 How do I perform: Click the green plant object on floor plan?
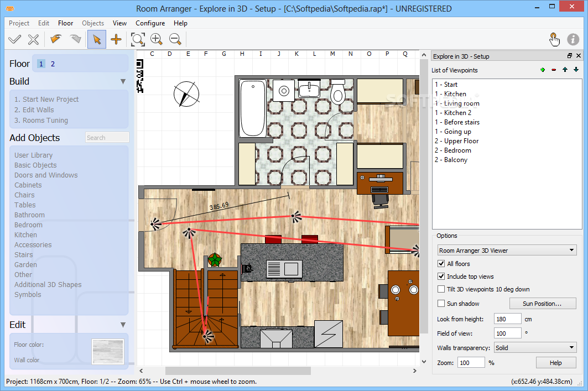pyautogui.click(x=215, y=259)
